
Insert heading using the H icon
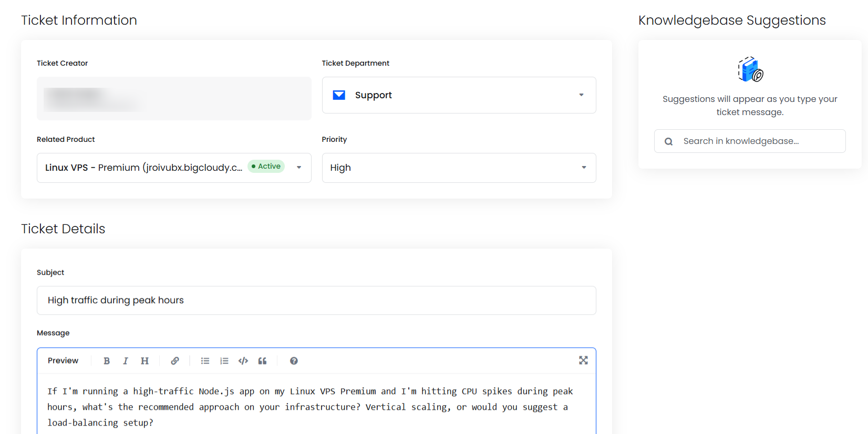click(144, 361)
